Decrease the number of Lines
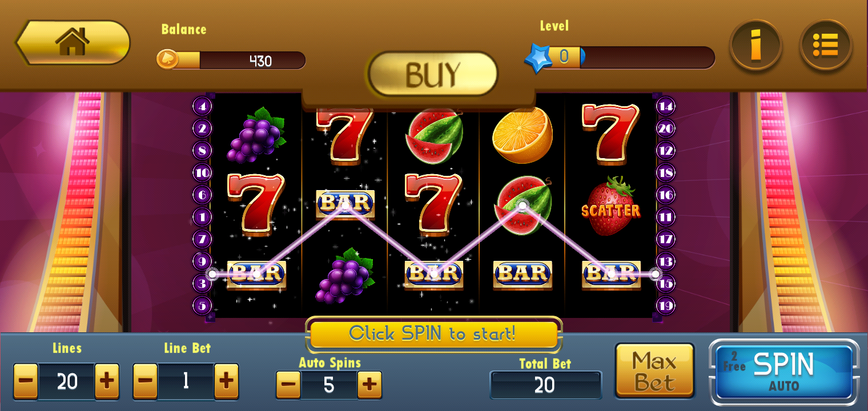This screenshot has height=411, width=868. pyautogui.click(x=26, y=381)
